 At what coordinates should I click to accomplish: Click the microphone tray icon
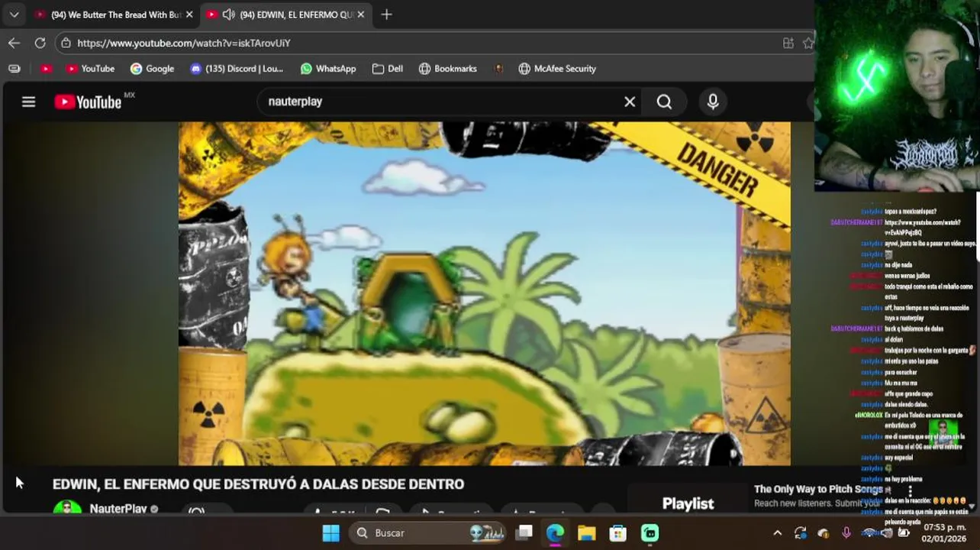846,532
